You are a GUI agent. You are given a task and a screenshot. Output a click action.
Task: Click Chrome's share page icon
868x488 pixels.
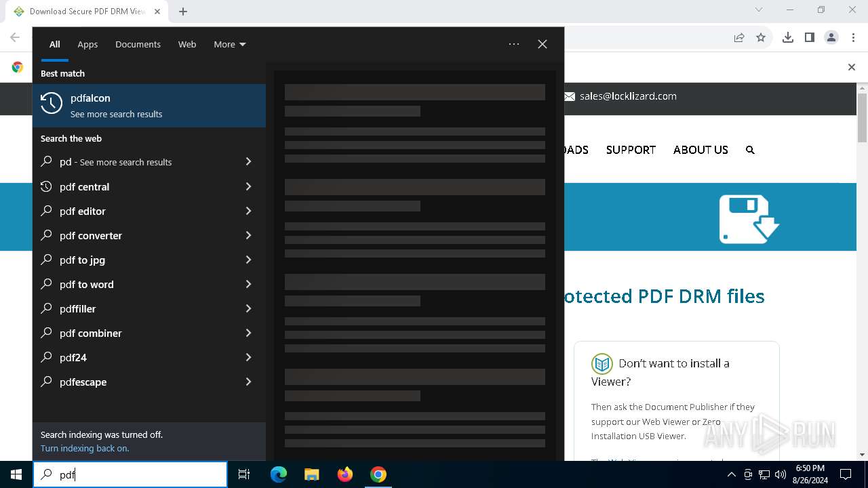[739, 37]
